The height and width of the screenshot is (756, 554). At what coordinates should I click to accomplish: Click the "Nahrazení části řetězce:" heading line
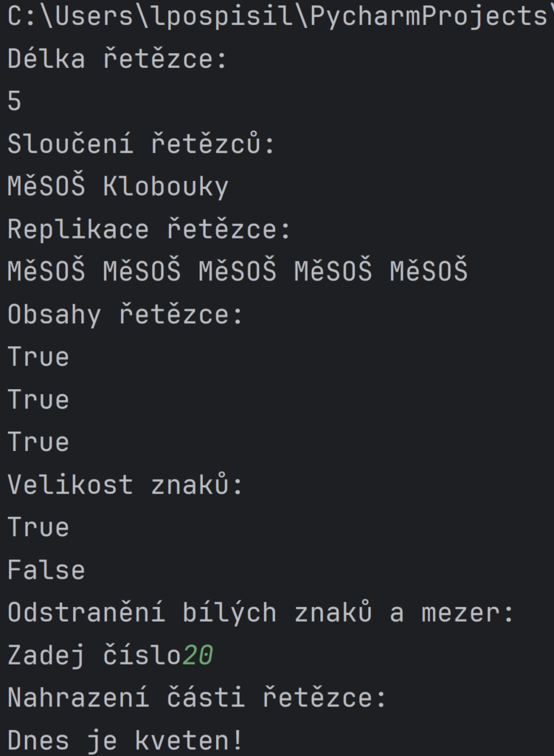(x=197, y=698)
